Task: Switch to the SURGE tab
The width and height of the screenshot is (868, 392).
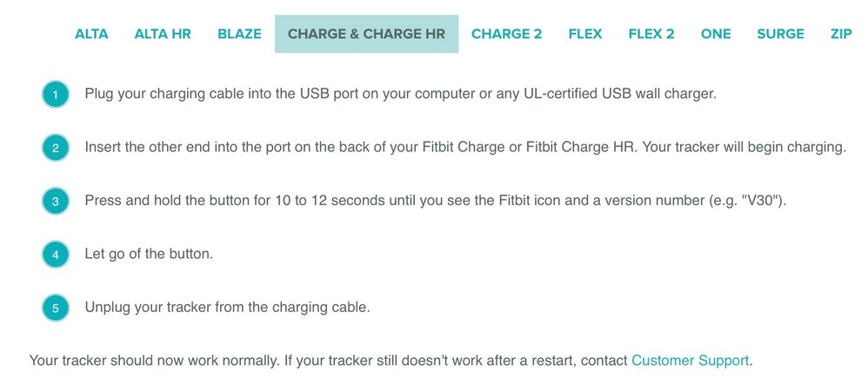Action: [x=780, y=34]
